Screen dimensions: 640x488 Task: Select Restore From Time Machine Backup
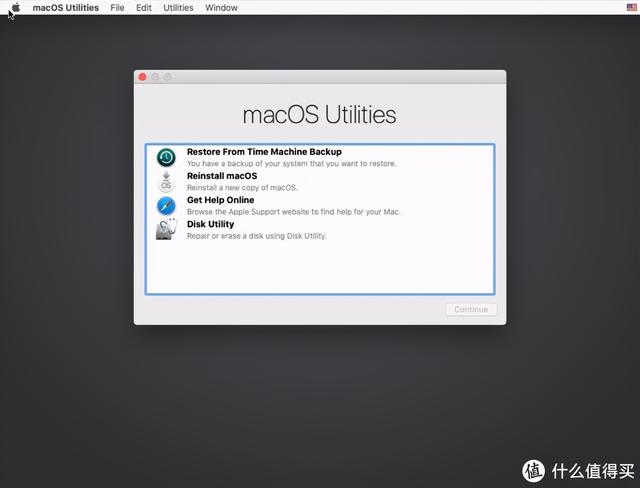point(320,157)
